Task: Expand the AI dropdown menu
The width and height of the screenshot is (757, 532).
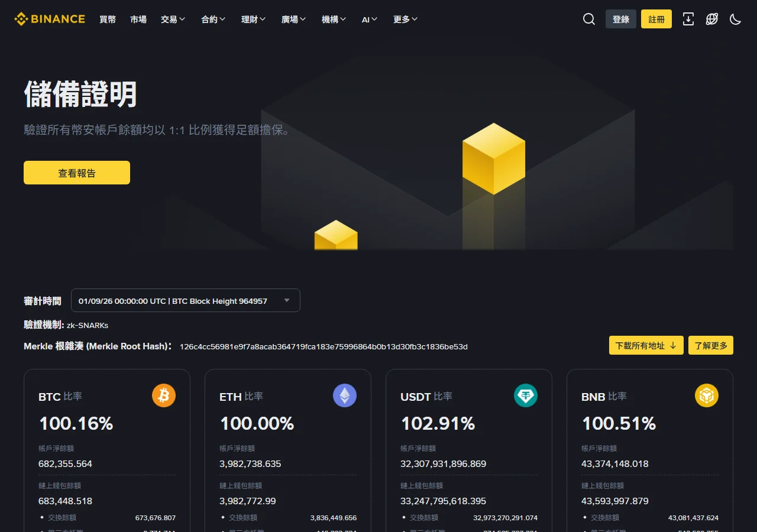Action: coord(370,19)
